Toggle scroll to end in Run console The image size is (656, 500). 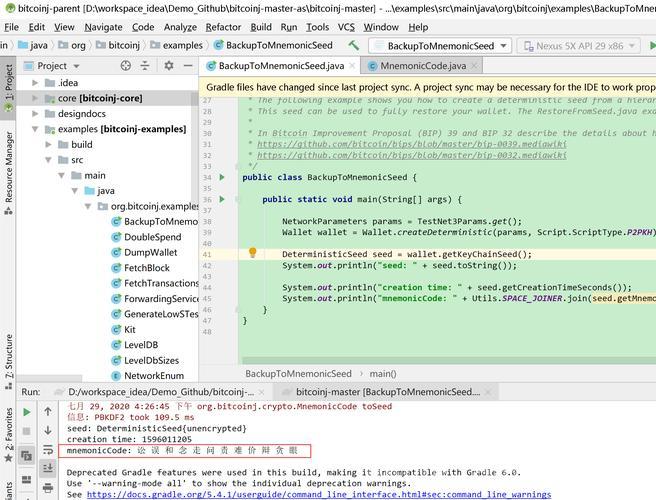coord(48,468)
